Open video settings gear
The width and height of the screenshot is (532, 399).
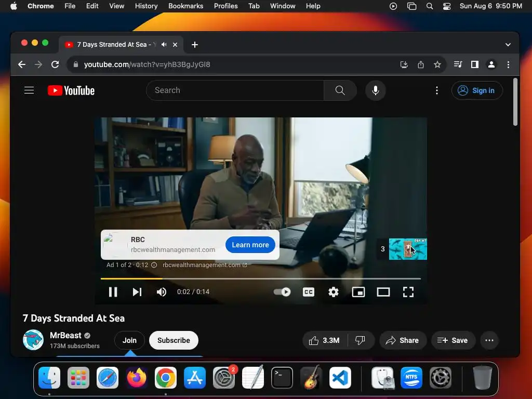point(334,292)
